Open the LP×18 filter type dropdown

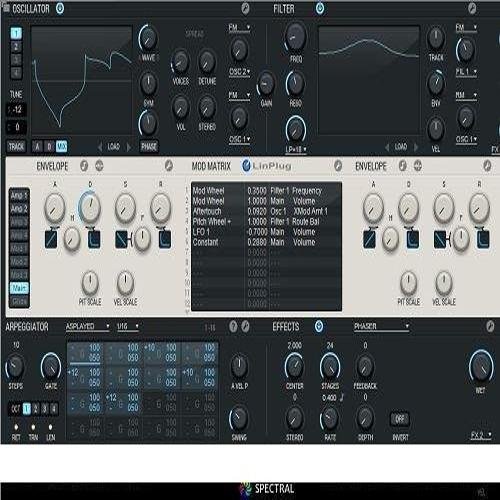click(296, 150)
